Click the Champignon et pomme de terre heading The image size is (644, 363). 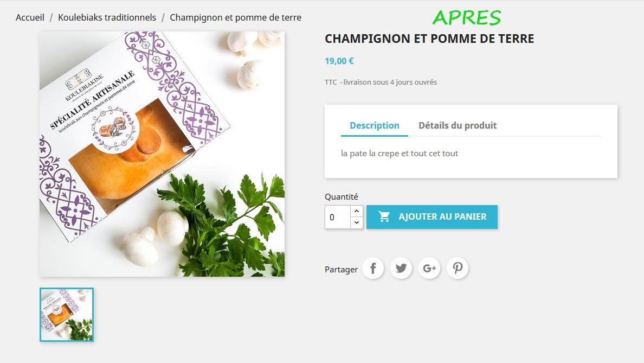(430, 39)
